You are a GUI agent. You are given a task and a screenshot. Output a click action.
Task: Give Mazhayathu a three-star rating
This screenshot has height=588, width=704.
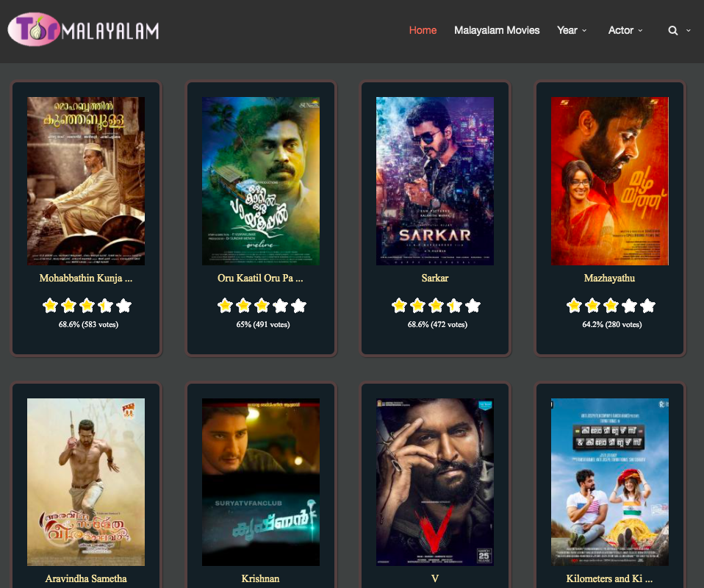(611, 305)
